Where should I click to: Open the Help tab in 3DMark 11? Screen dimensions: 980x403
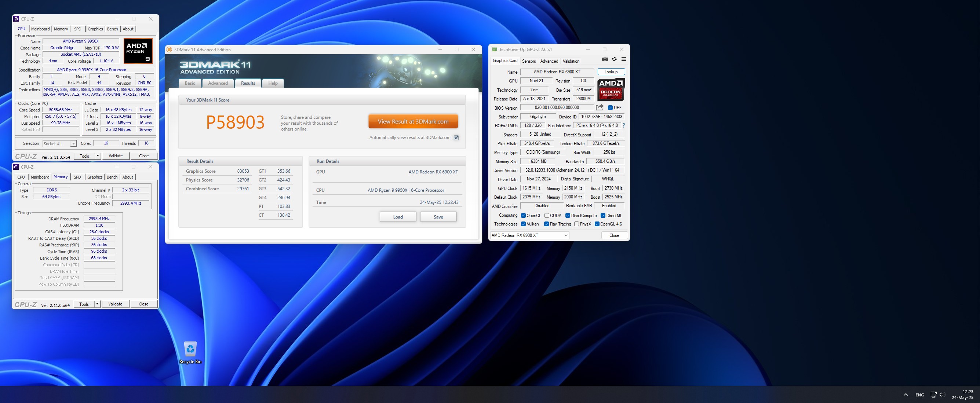[x=273, y=83]
